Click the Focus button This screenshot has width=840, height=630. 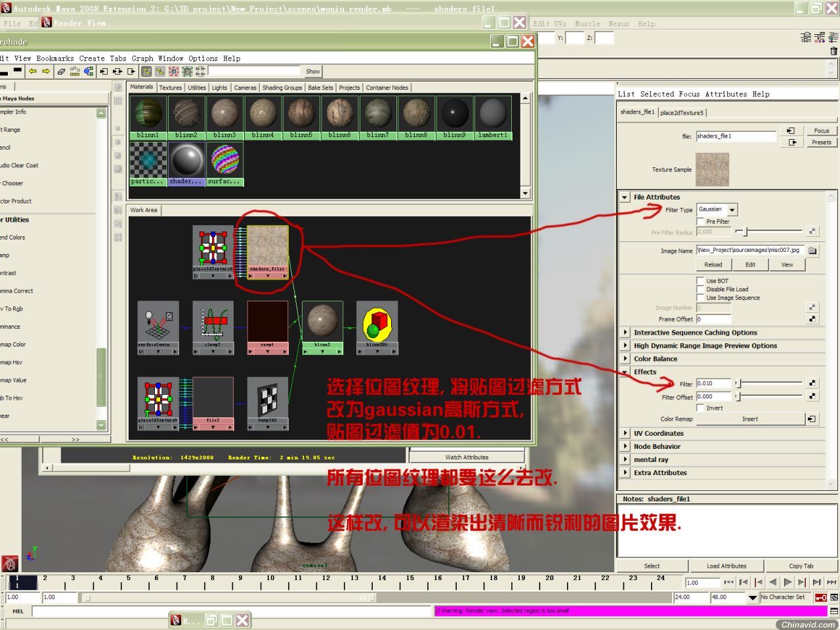coord(822,131)
